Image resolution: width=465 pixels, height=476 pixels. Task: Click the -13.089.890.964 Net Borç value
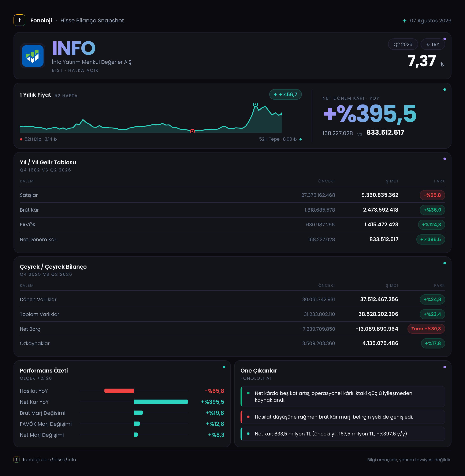tap(377, 329)
